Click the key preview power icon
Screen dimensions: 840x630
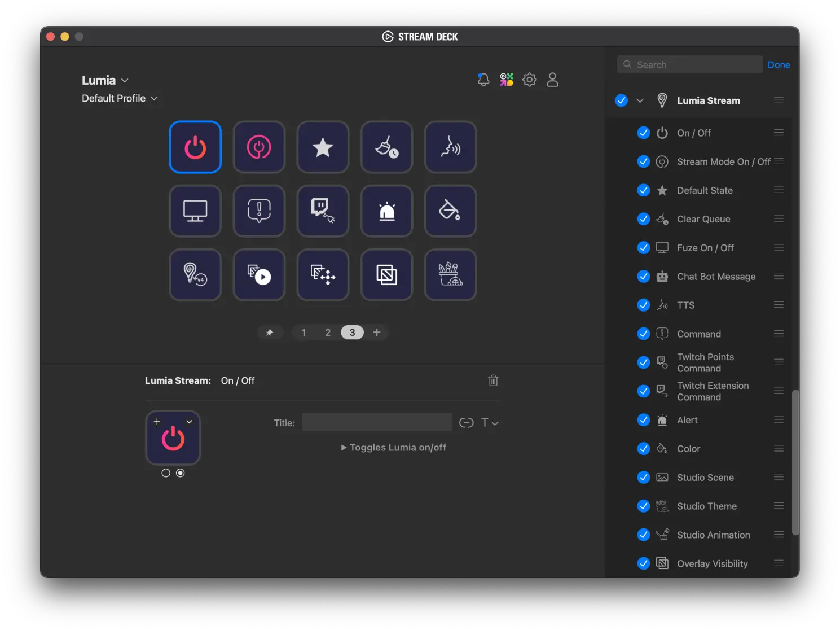click(x=173, y=439)
